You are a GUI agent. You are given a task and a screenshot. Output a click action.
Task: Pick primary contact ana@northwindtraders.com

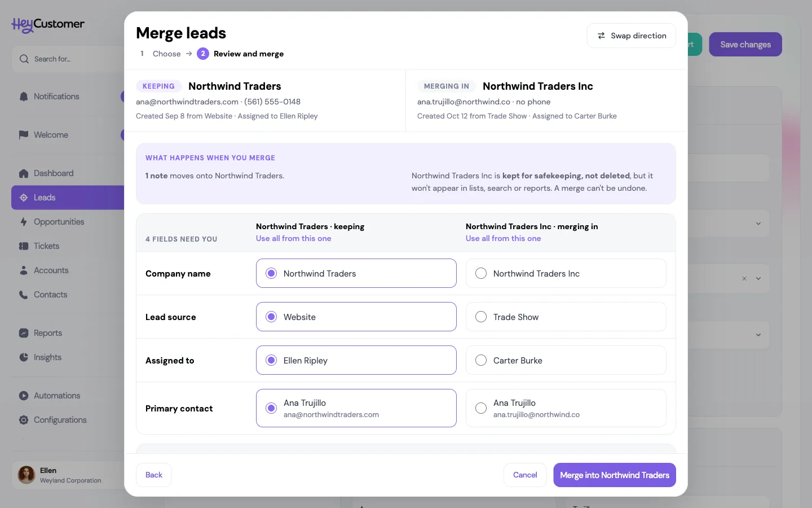pyautogui.click(x=356, y=408)
